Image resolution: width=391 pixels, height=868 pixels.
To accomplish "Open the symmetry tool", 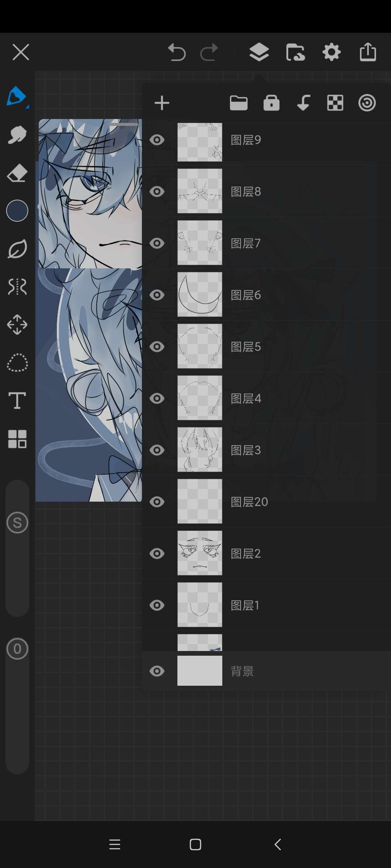I will pos(17,287).
